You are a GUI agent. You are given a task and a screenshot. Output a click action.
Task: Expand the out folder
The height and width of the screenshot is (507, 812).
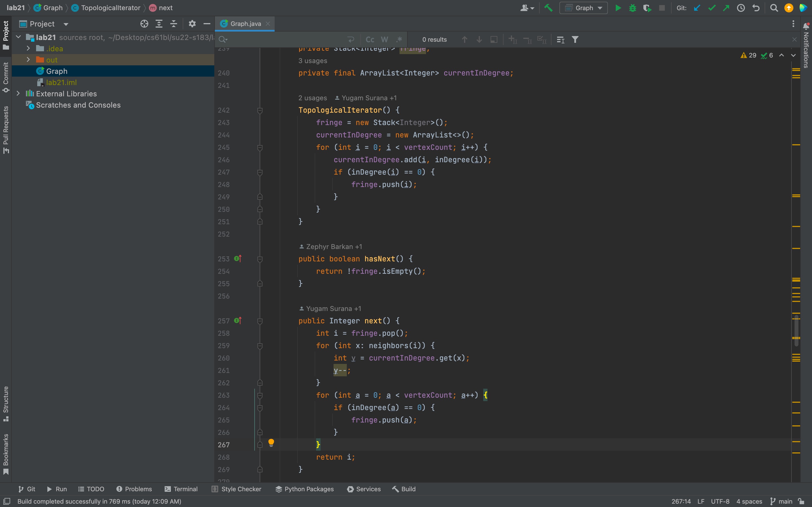tap(28, 60)
